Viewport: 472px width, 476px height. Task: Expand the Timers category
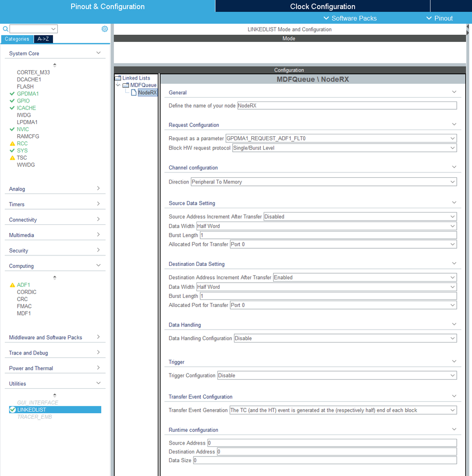[x=98, y=204]
